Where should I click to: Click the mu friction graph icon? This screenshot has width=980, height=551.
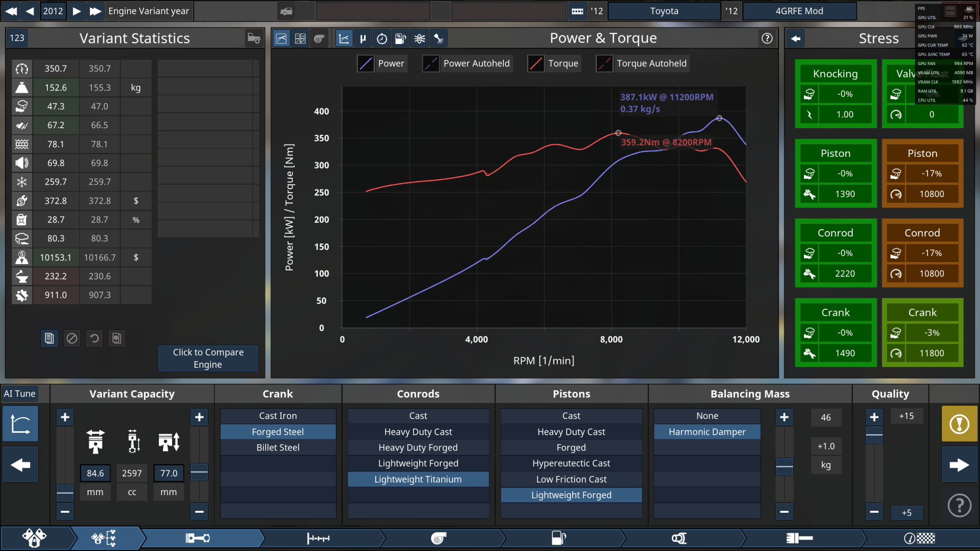(x=363, y=39)
